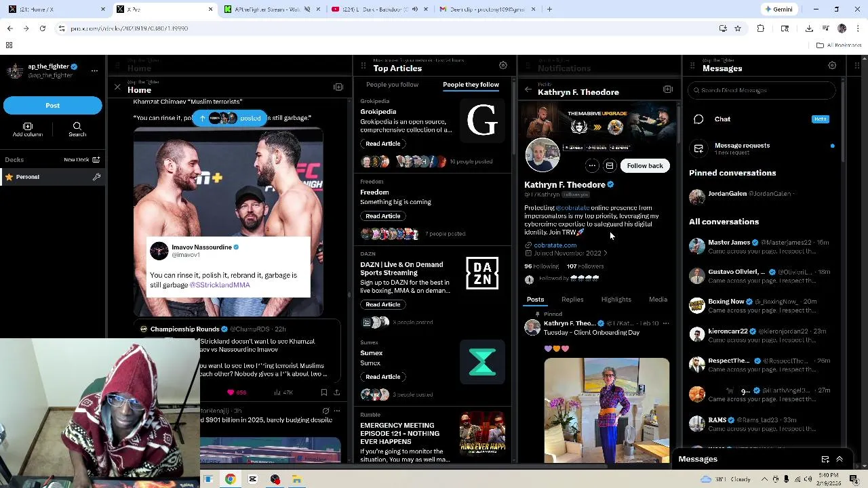
Task: Open Chrome from the Windows taskbar
Action: click(x=230, y=479)
